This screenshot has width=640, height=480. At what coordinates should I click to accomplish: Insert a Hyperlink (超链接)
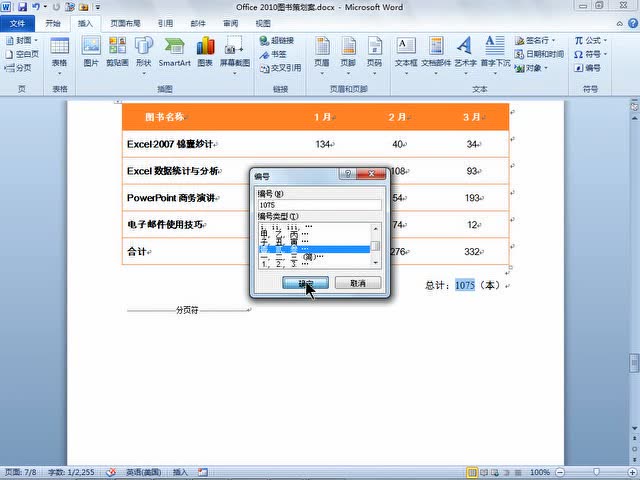point(277,40)
